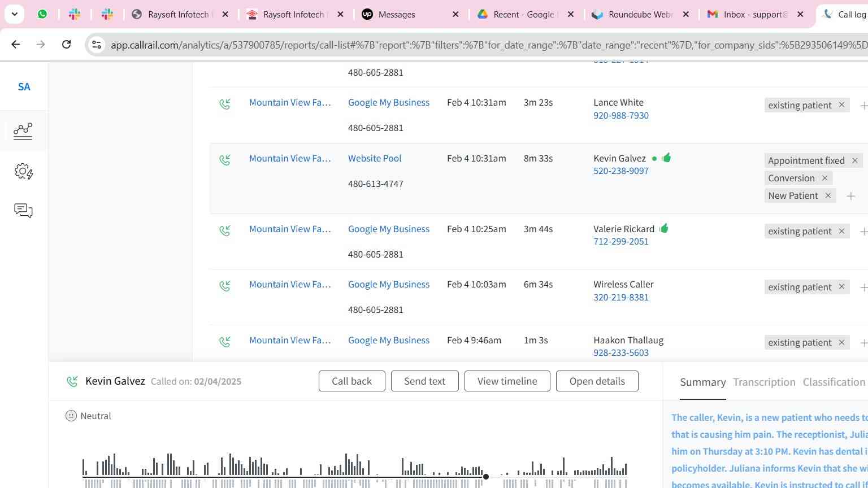Click inbound call icon for Kevin Galvez row
868x488 pixels.
225,160
